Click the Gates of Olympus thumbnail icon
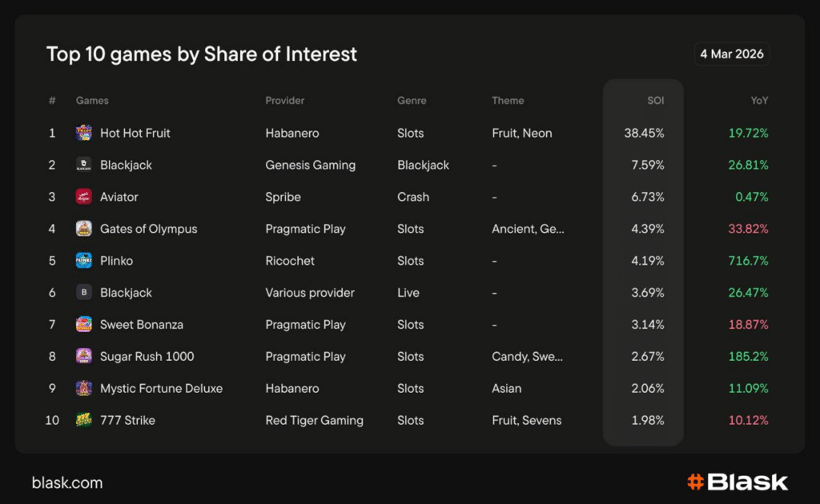This screenshot has width=820, height=504. click(x=83, y=229)
